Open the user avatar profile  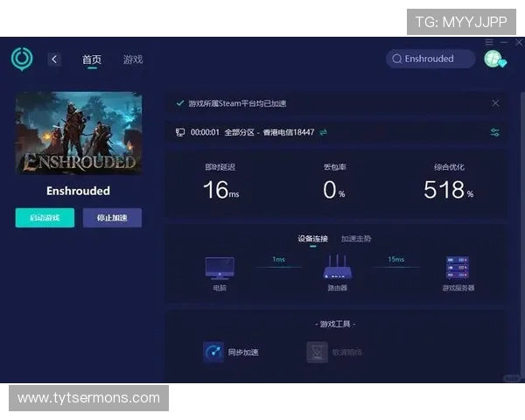pos(494,59)
